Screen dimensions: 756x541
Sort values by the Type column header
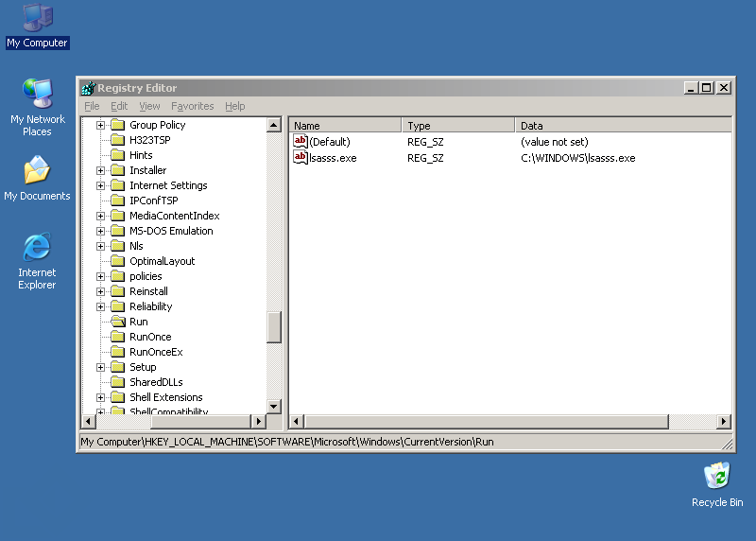point(458,126)
